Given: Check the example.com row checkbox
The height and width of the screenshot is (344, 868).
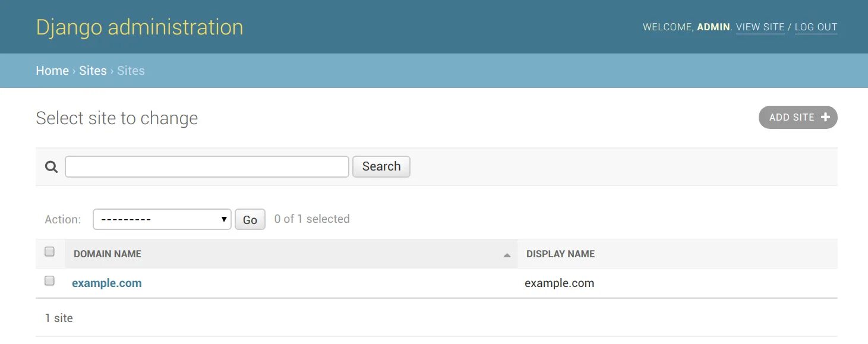Looking at the screenshot, I should point(50,281).
